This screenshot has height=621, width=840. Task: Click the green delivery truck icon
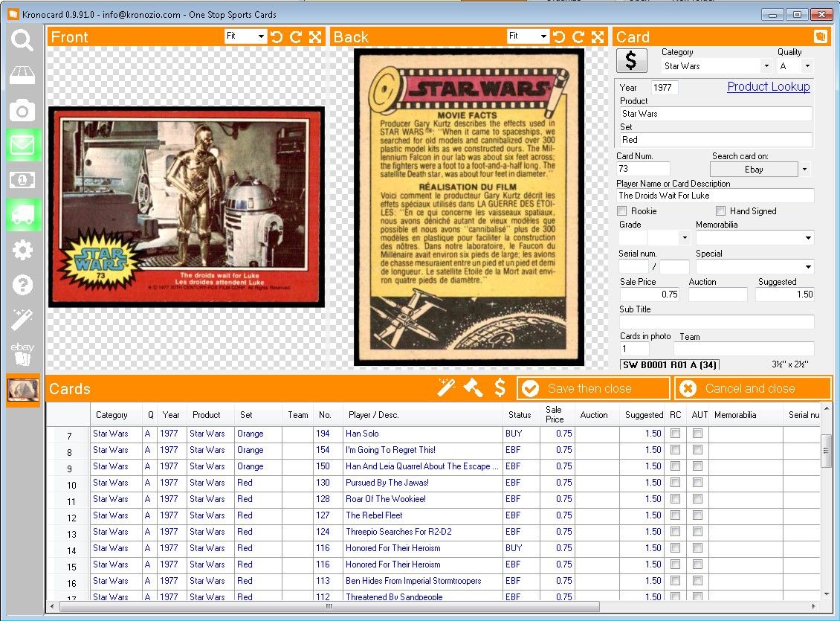pos(22,215)
